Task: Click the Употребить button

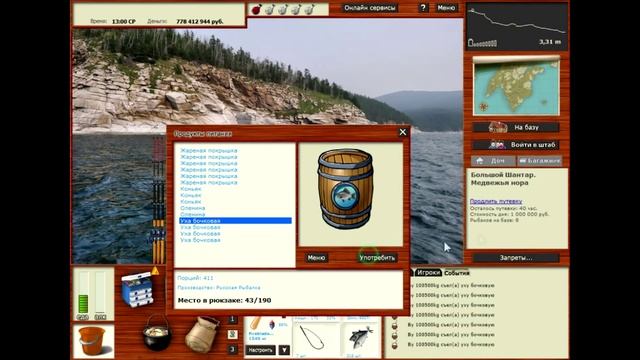Action: click(377, 258)
